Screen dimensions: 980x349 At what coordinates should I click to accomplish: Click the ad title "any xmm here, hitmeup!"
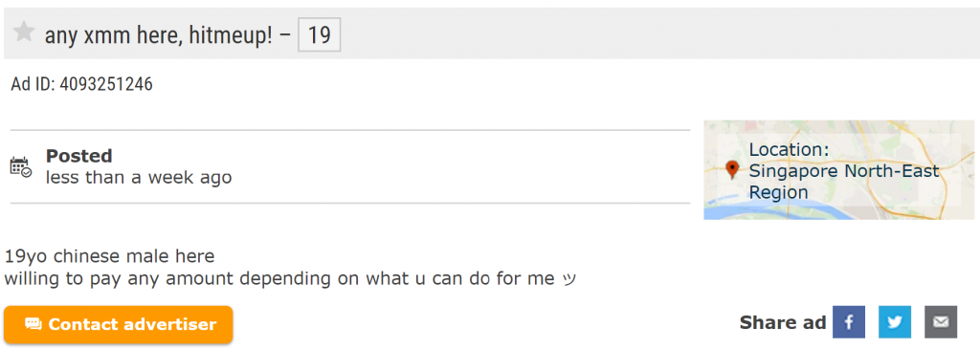(x=159, y=35)
